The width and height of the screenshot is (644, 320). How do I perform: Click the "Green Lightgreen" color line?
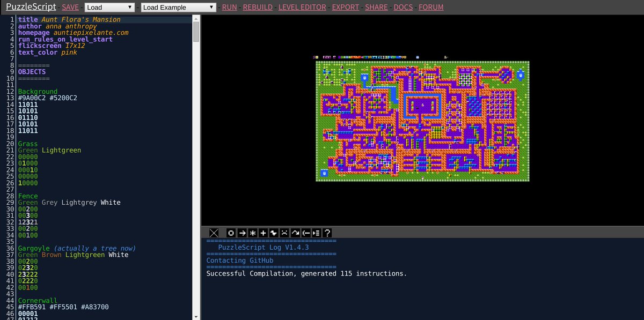coord(49,151)
